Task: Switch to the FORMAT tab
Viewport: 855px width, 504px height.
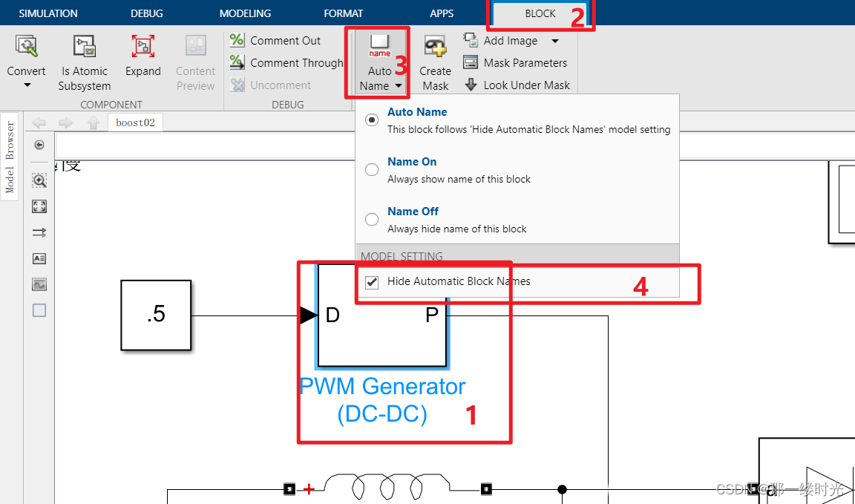Action: pos(343,13)
